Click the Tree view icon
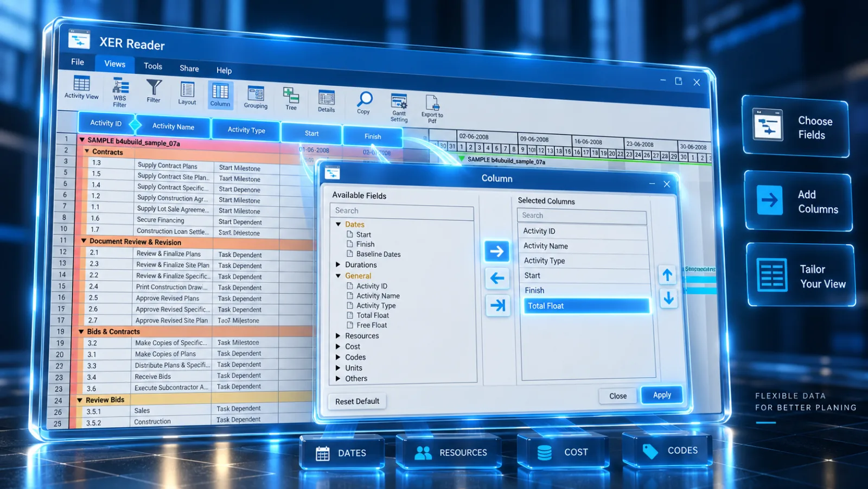868x489 pixels. 291,96
